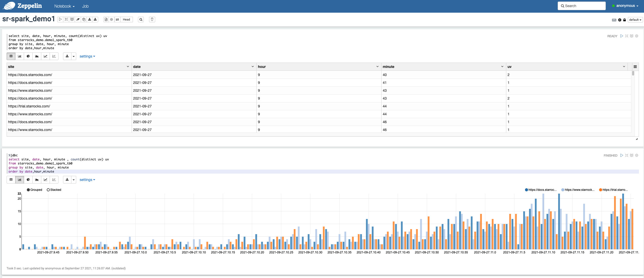Open the Job menu item
644x278 pixels.
(x=85, y=6)
